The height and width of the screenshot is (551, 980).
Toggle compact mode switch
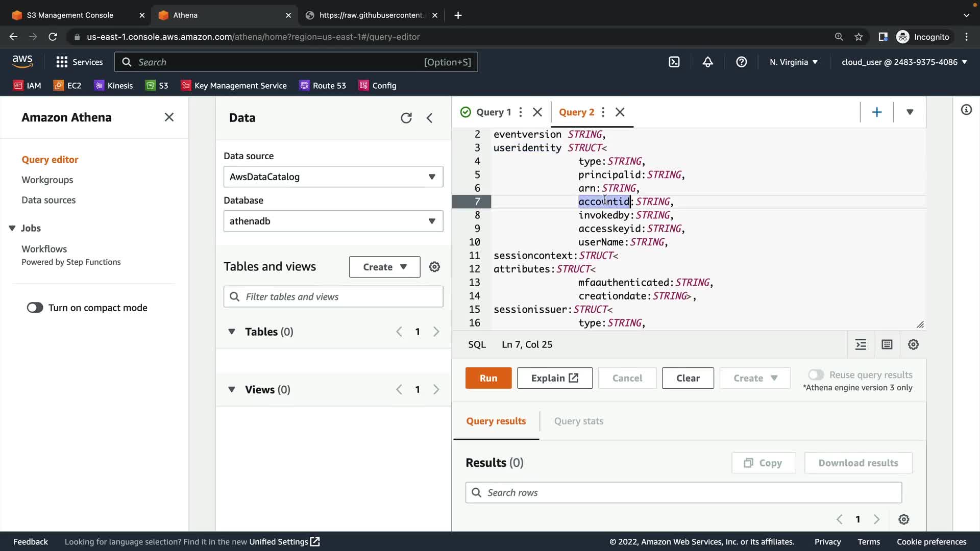point(35,308)
